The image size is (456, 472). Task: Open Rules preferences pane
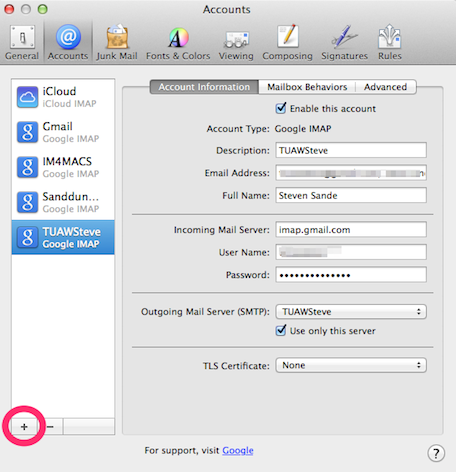390,42
